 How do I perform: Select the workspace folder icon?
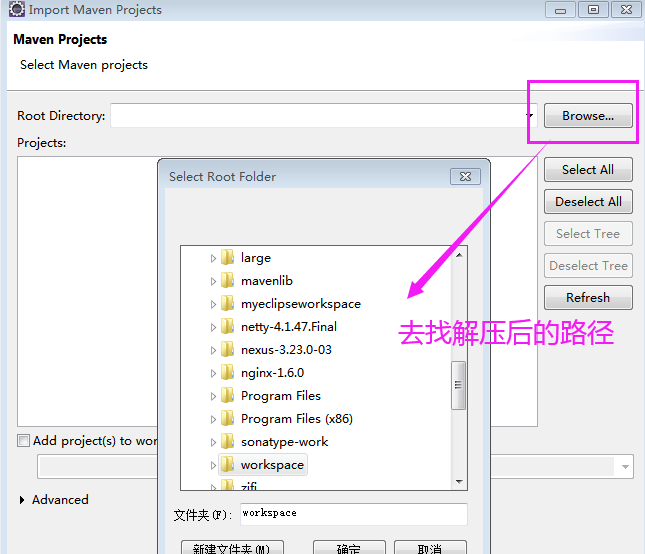pos(227,464)
